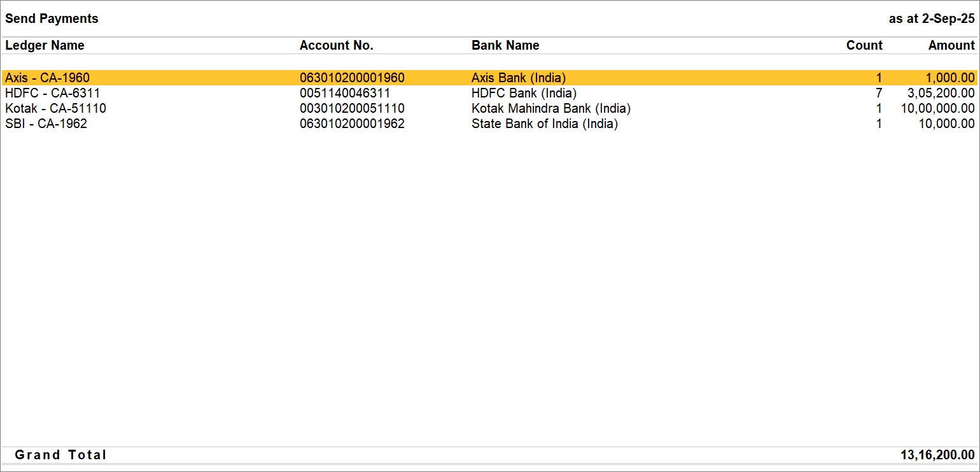Click account number 0051140046311
This screenshot has width=980, height=472.
(344, 93)
